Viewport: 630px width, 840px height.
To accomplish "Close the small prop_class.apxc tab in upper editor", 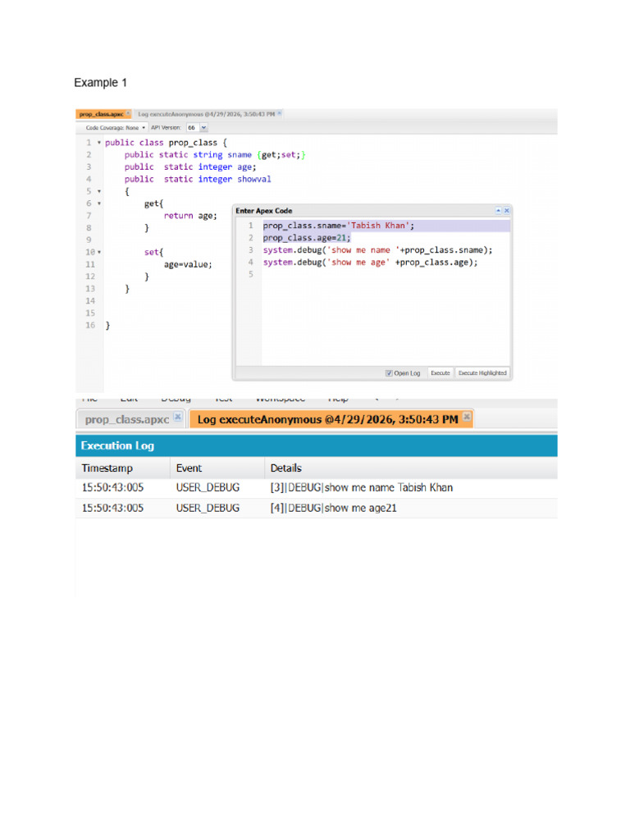I will pos(128,113).
